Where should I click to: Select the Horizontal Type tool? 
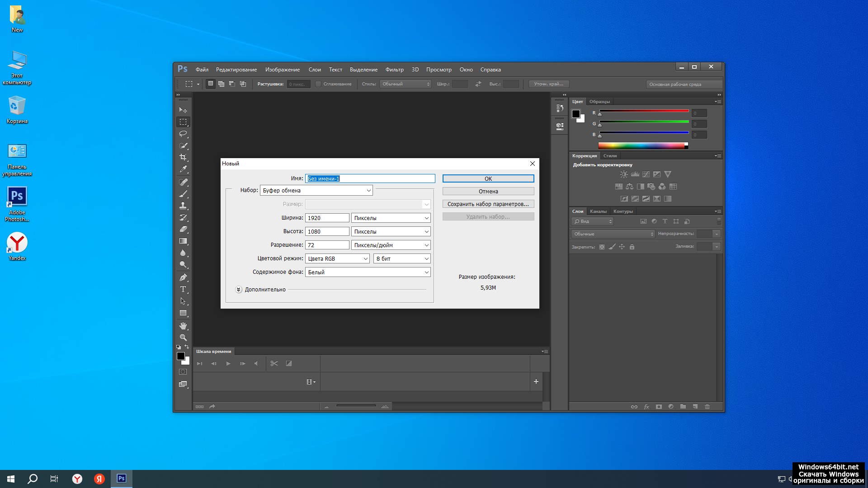tap(183, 289)
